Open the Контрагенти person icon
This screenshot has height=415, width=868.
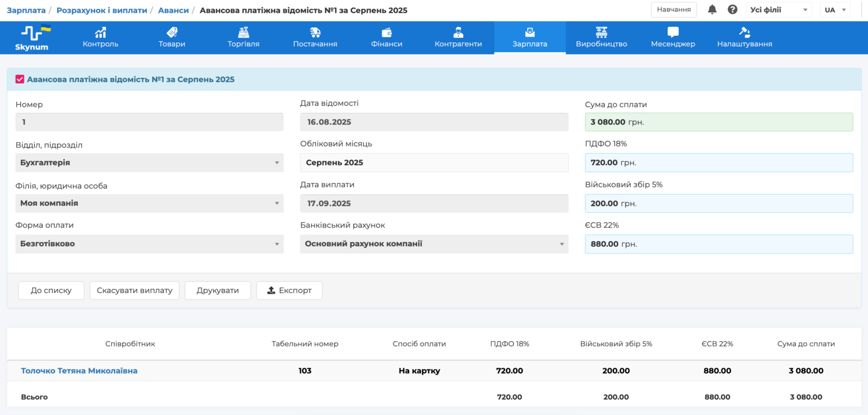click(x=458, y=32)
